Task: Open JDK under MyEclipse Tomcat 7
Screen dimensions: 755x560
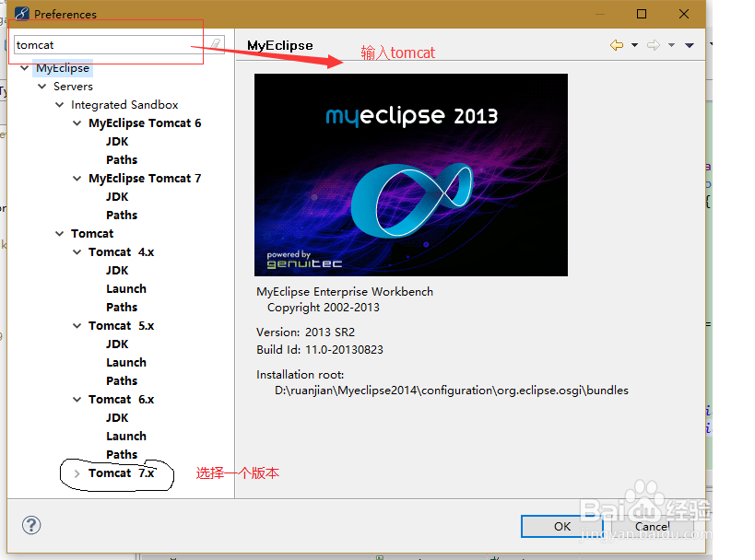Action: (x=117, y=197)
